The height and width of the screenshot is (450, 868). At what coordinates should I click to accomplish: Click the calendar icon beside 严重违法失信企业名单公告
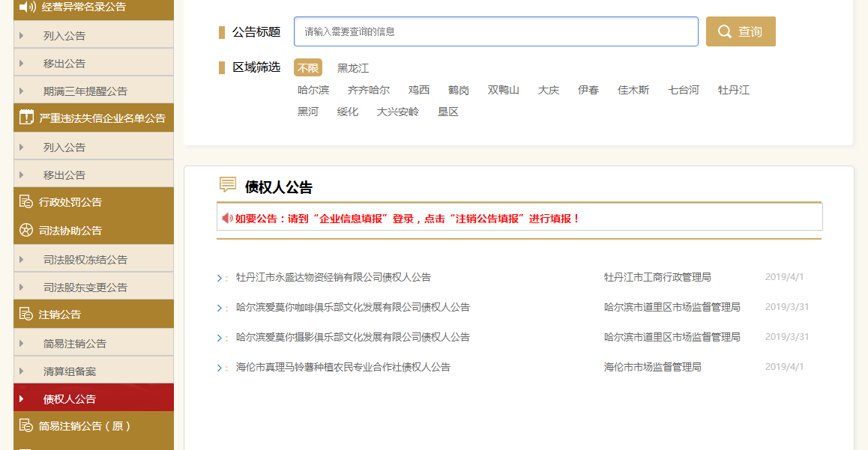tap(27, 118)
